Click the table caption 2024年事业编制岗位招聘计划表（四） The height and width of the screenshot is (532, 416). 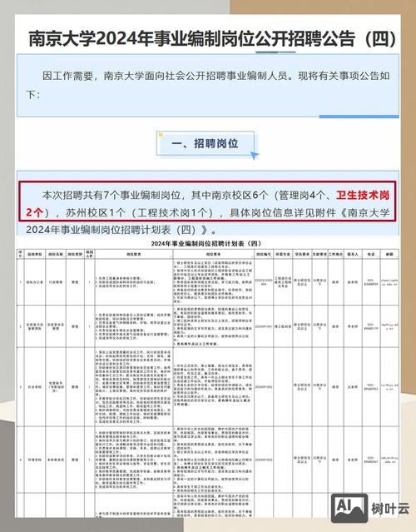pyautogui.click(x=206, y=244)
